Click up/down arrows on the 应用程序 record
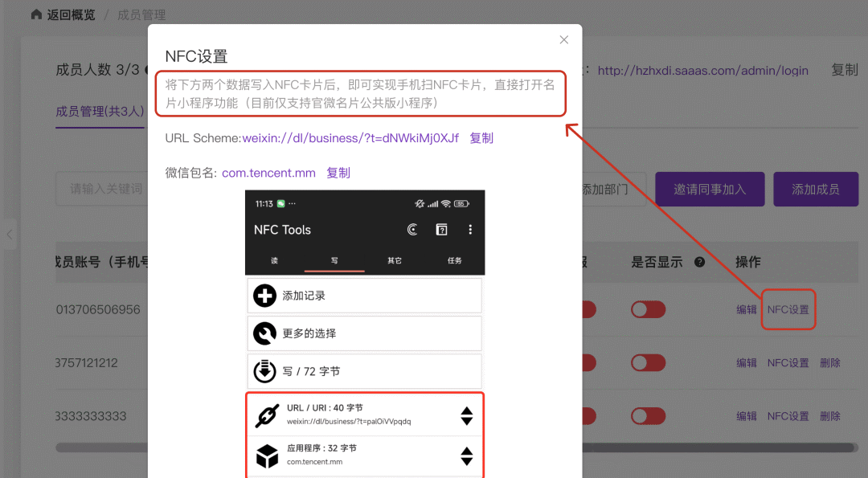Viewport: 868px width, 478px height. tap(466, 456)
